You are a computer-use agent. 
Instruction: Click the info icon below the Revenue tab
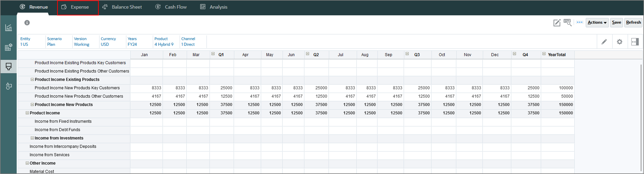pyautogui.click(x=27, y=22)
